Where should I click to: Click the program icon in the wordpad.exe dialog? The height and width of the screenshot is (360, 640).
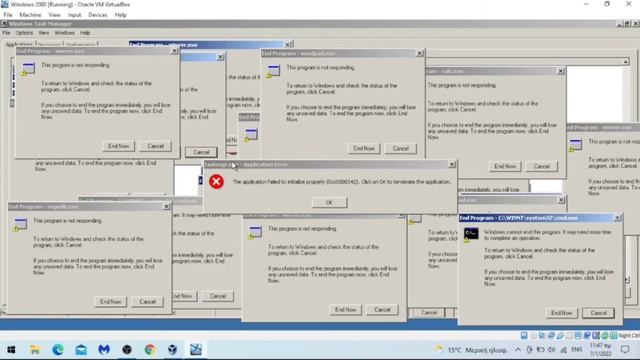[273, 71]
